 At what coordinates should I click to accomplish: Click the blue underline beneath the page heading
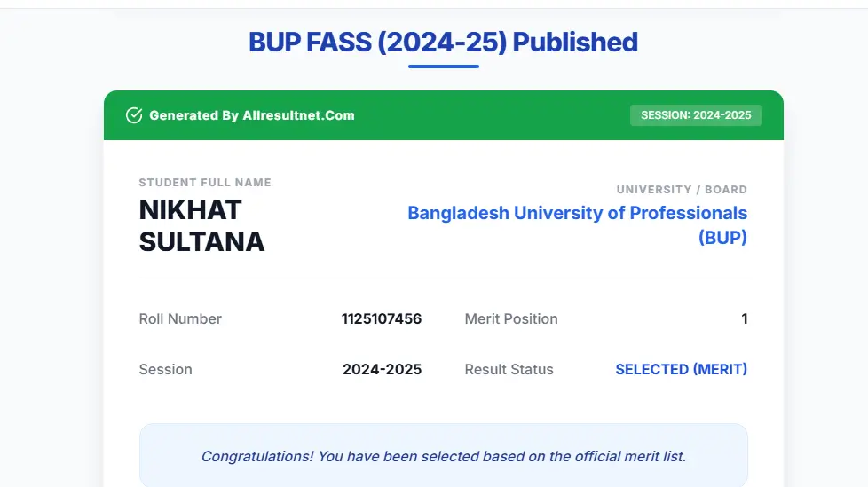tap(443, 67)
